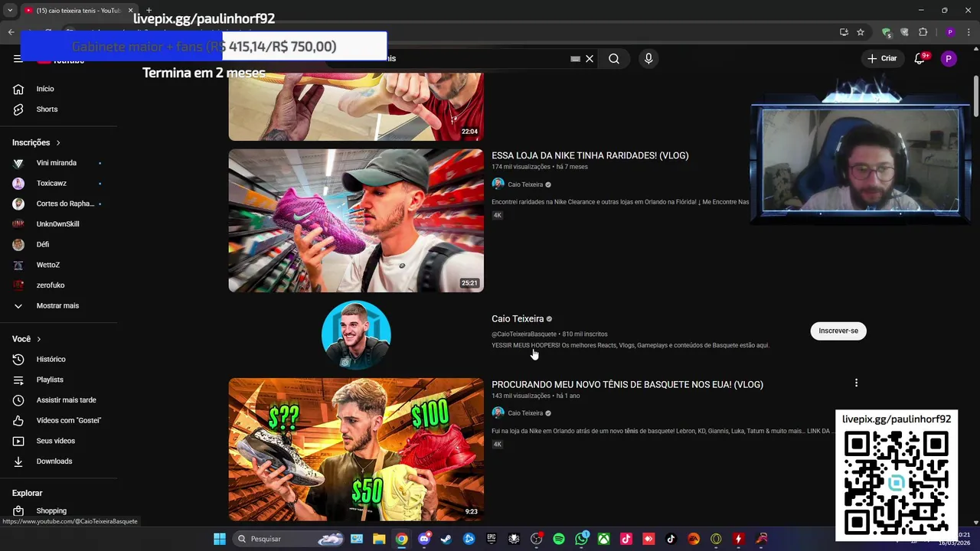Open TikTok from taskbar
Viewport: 980px width, 551px height.
[671, 539]
